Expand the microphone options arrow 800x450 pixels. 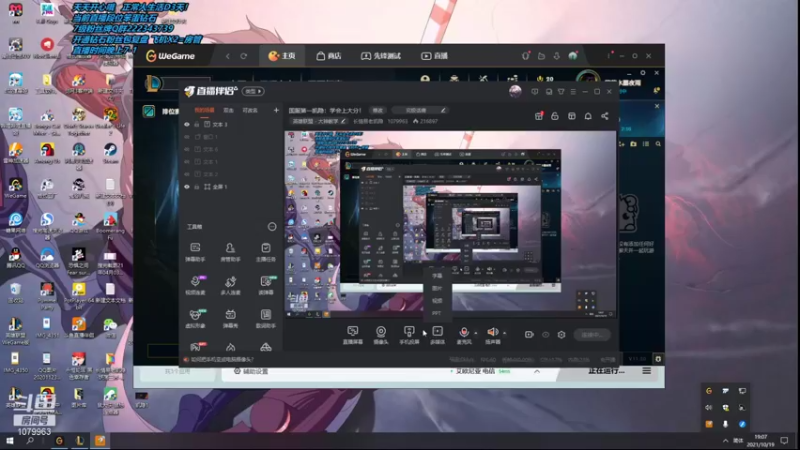point(476,333)
